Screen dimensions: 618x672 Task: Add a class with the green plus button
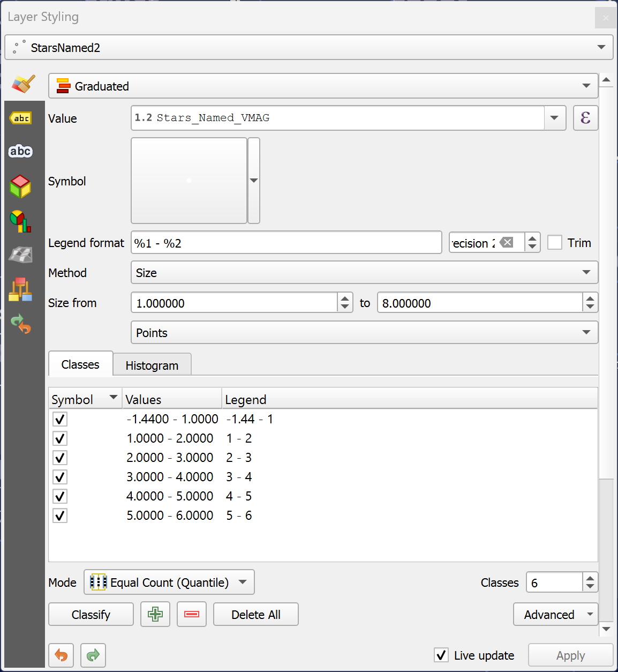point(155,614)
